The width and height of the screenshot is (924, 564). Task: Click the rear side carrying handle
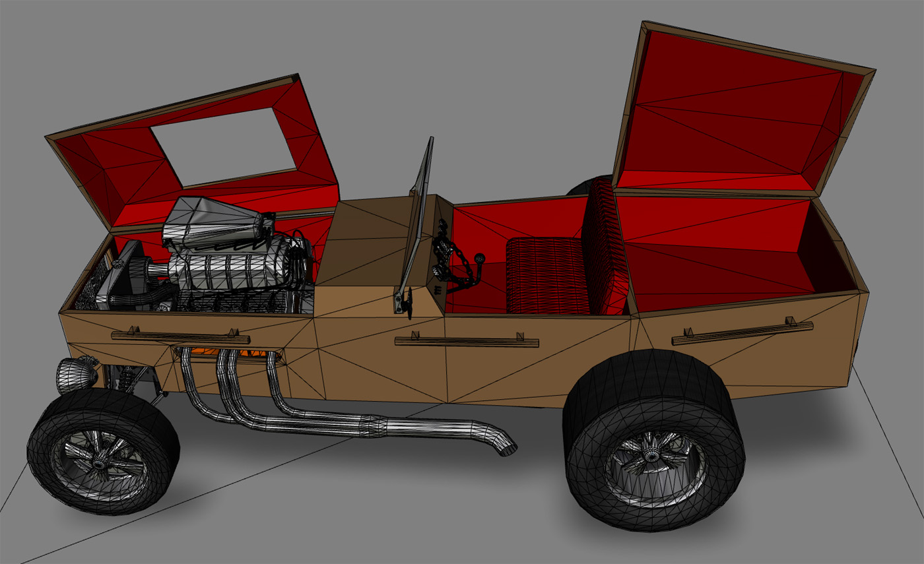742,332
